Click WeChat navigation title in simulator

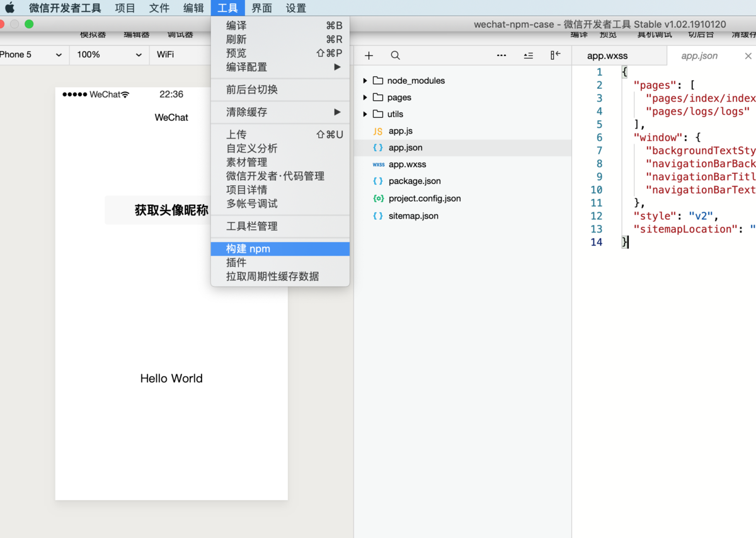[171, 117]
